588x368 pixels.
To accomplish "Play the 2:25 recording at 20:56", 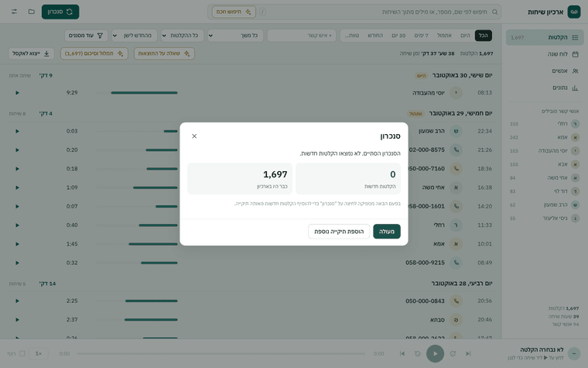I will 17,301.
